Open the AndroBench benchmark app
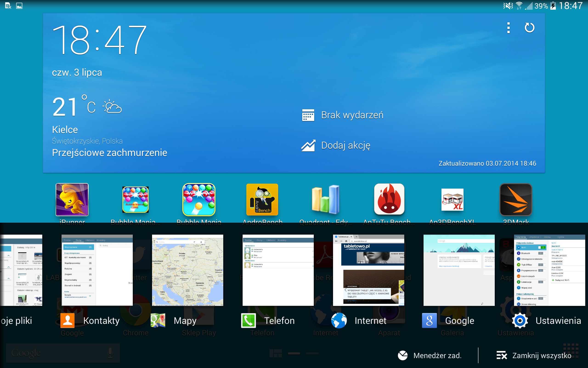 [262, 200]
